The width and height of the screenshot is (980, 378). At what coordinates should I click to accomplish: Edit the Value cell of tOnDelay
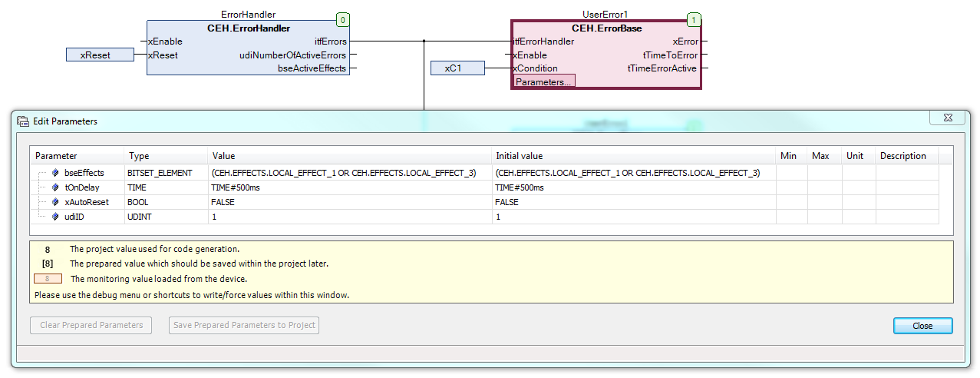click(x=349, y=187)
